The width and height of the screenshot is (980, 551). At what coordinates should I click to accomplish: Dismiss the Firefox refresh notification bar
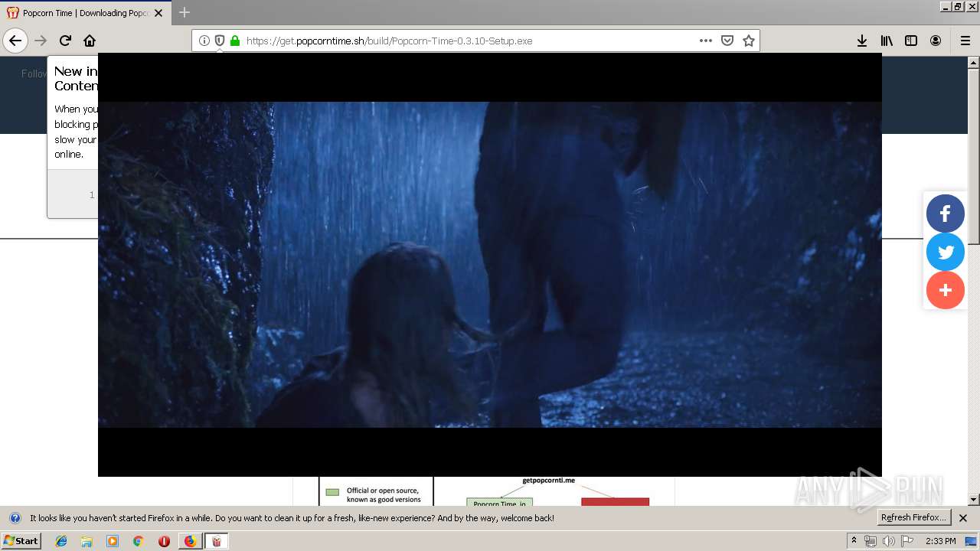(963, 518)
